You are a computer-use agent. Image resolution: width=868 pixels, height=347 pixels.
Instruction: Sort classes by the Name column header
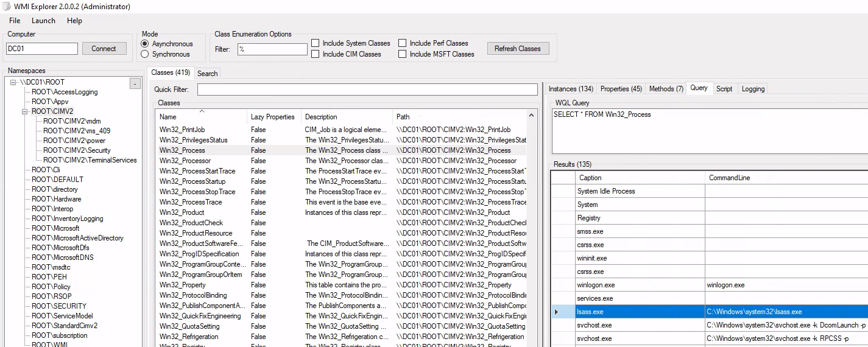pyautogui.click(x=168, y=117)
